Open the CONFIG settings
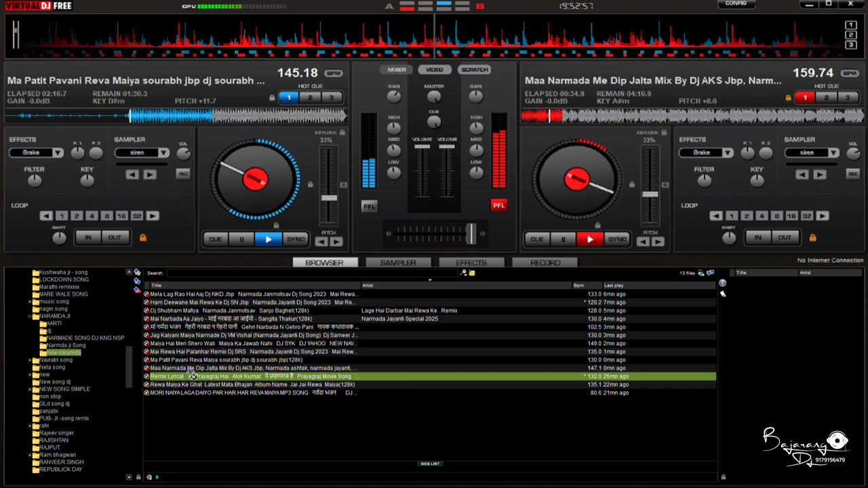Viewport: 868px width, 488px height. [x=736, y=4]
